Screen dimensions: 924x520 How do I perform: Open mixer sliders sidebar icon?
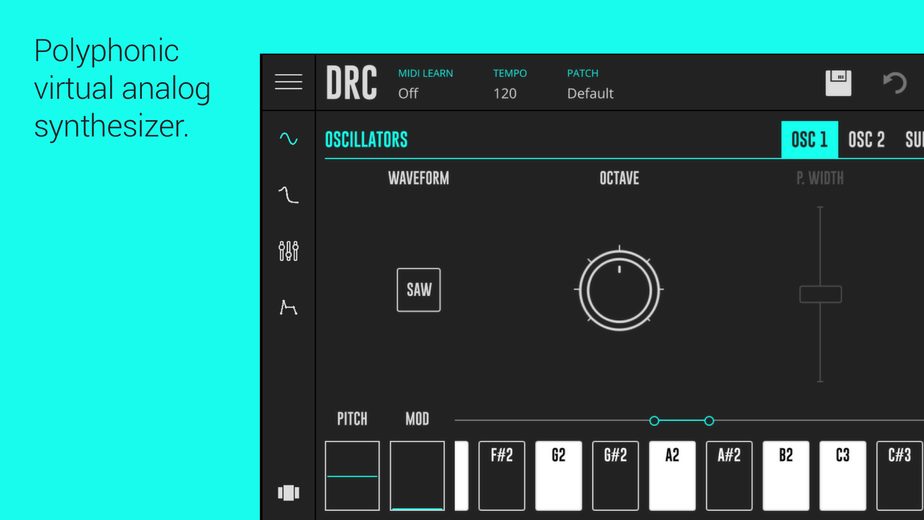[288, 251]
